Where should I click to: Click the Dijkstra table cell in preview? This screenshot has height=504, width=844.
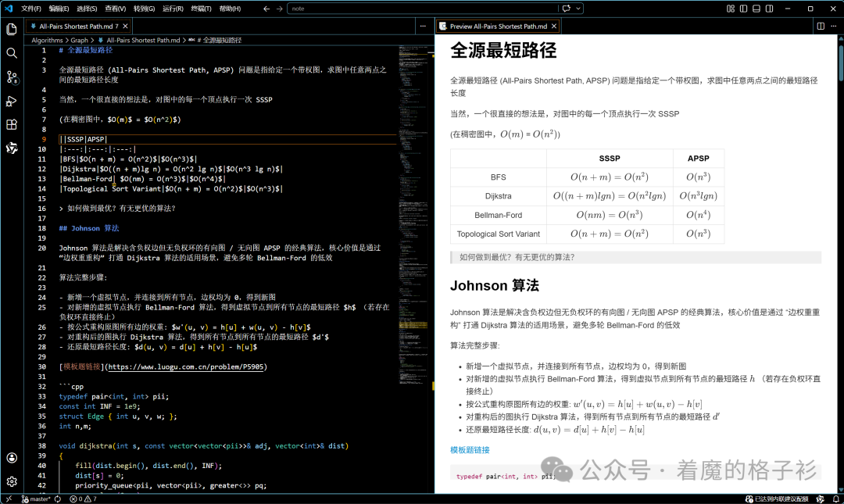point(499,196)
